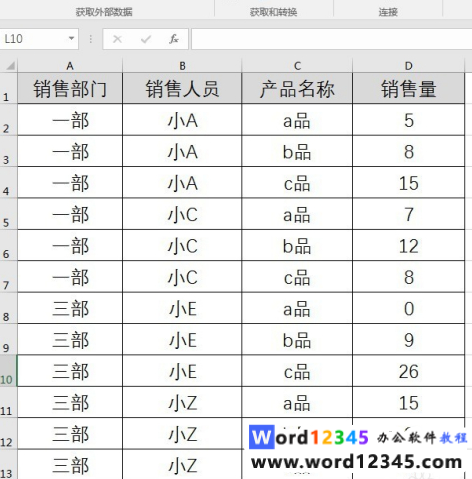Select row 12 header
The height and width of the screenshot is (479, 472).
click(x=9, y=433)
